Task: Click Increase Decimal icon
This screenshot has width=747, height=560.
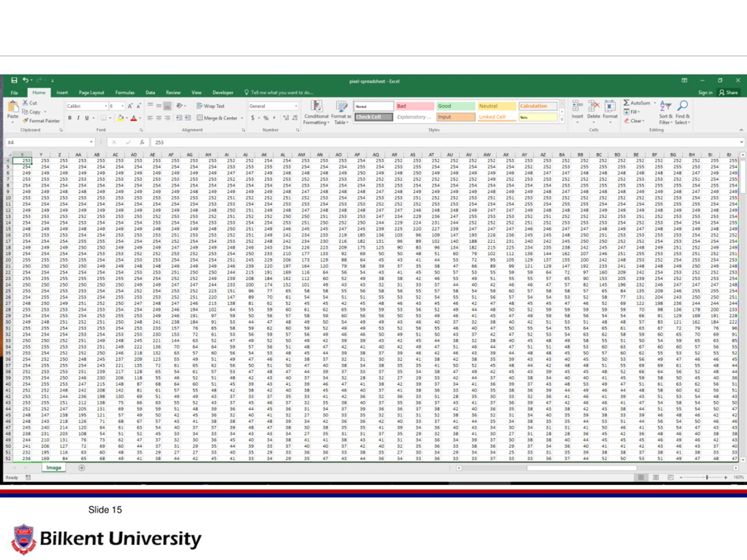Action: click(x=286, y=118)
